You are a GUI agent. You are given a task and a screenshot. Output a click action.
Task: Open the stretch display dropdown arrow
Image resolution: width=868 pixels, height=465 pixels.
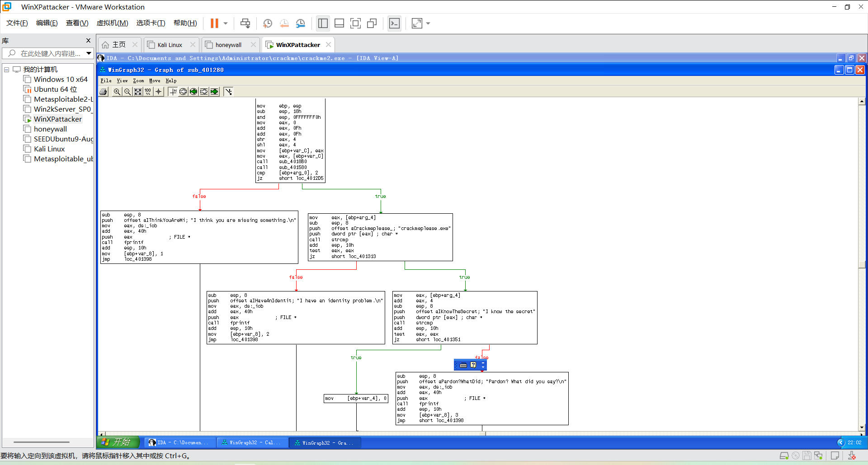click(428, 23)
